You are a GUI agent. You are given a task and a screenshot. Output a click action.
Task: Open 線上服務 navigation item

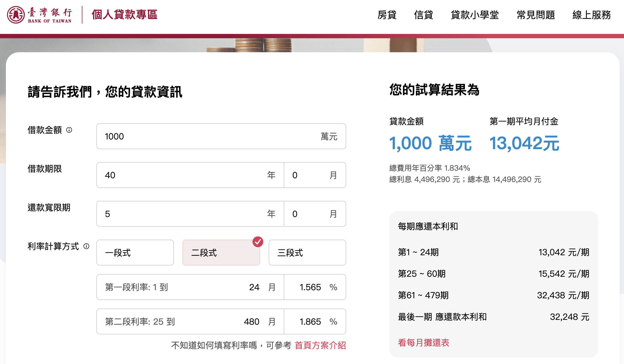pyautogui.click(x=591, y=15)
